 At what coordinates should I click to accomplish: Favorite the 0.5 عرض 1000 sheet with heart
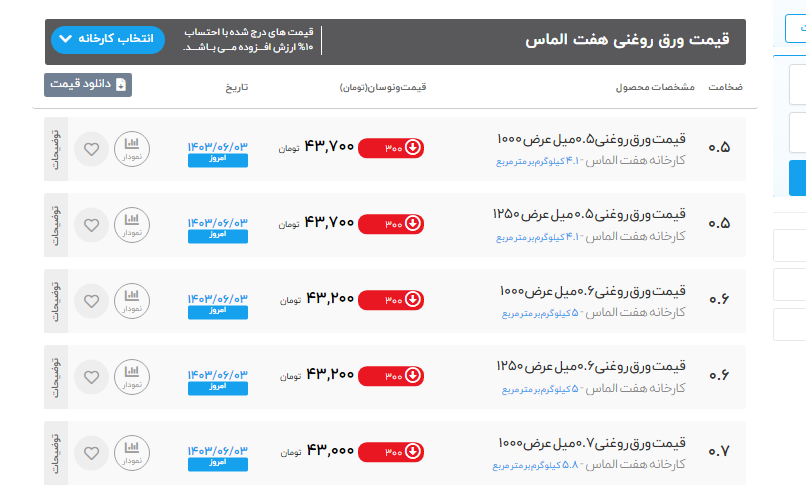tap(91, 149)
